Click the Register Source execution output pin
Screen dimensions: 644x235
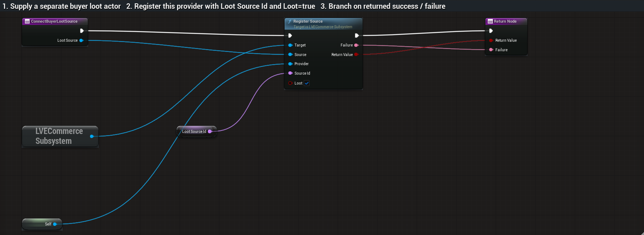(357, 36)
